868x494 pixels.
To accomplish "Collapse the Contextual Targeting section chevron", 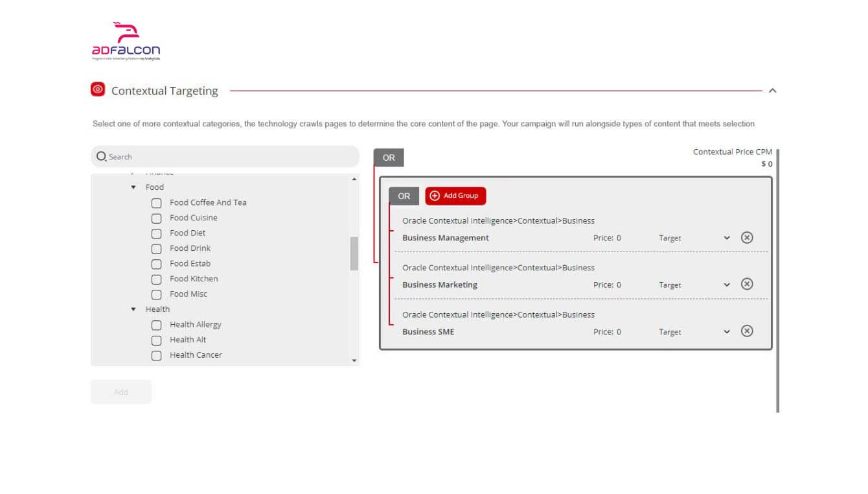I will [772, 91].
